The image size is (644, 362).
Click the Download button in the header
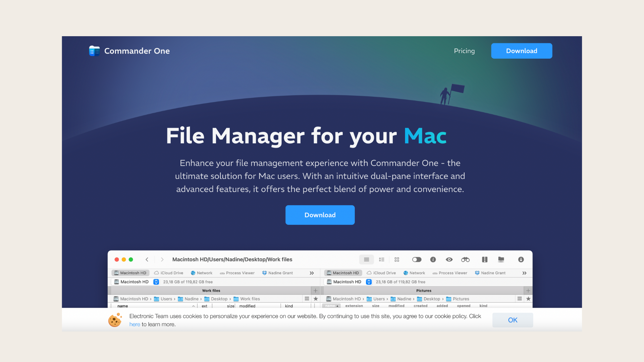522,51
